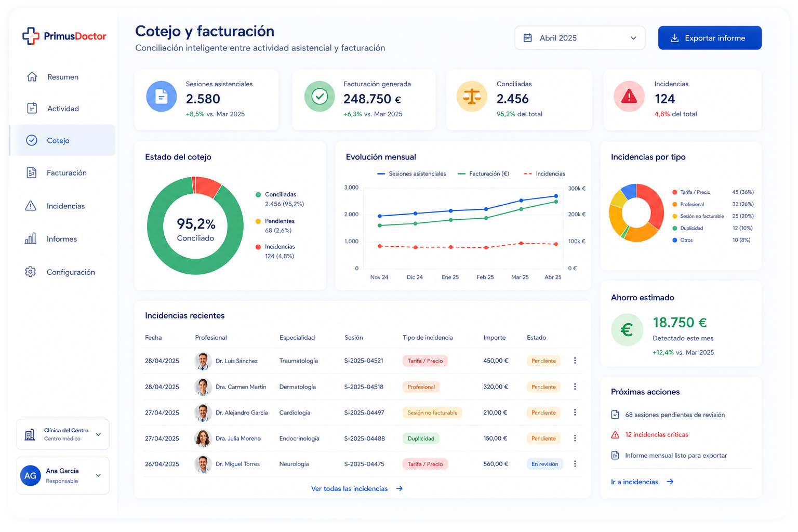Screen dimensions: 798x532
Task: Open the three-dot menu for Dr. Luis Sánchez's row
Action: click(x=575, y=361)
